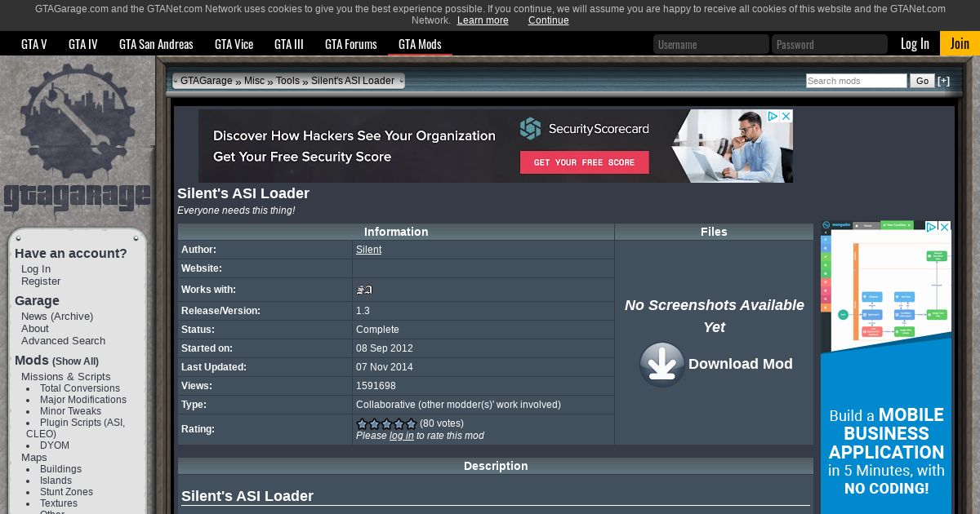
Task: Open Advanced Search
Action: coord(63,341)
